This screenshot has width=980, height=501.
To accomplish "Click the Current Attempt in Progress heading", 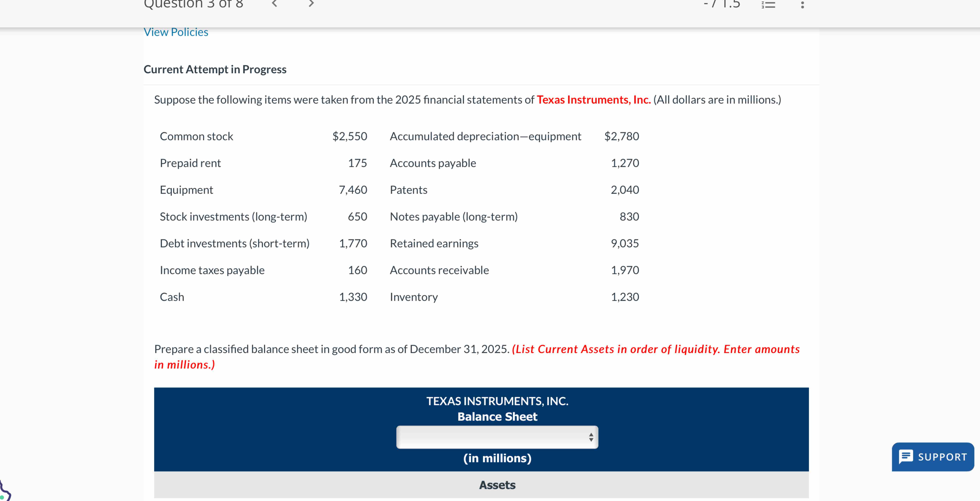I will 215,69.
